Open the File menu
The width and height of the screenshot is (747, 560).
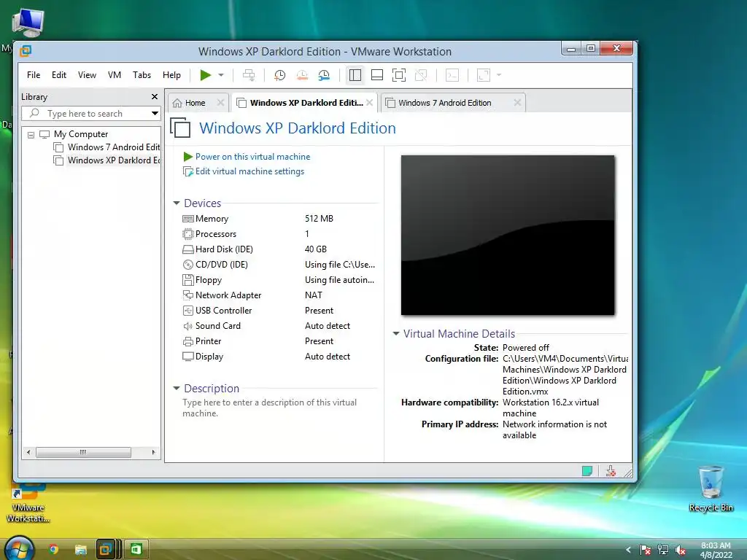pyautogui.click(x=34, y=75)
